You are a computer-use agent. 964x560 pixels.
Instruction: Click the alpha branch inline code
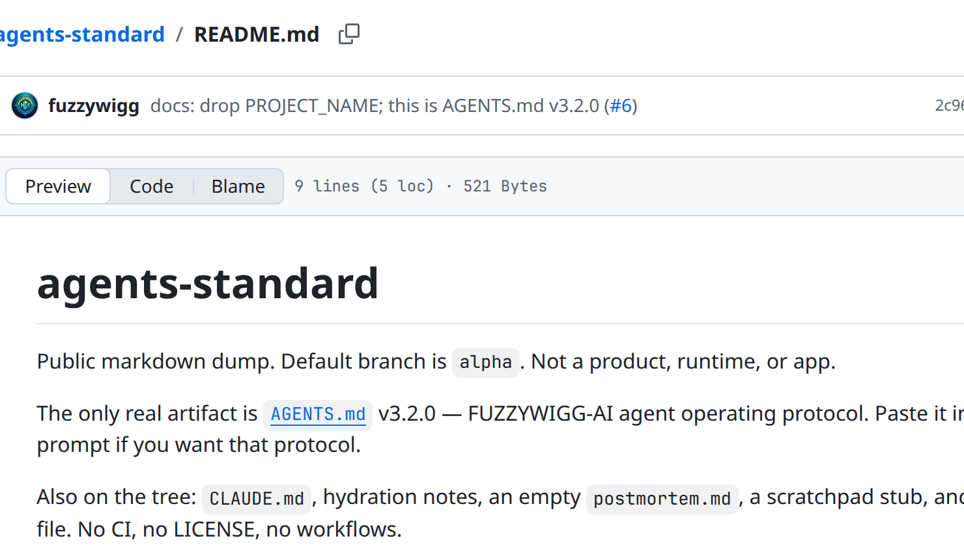coord(486,362)
